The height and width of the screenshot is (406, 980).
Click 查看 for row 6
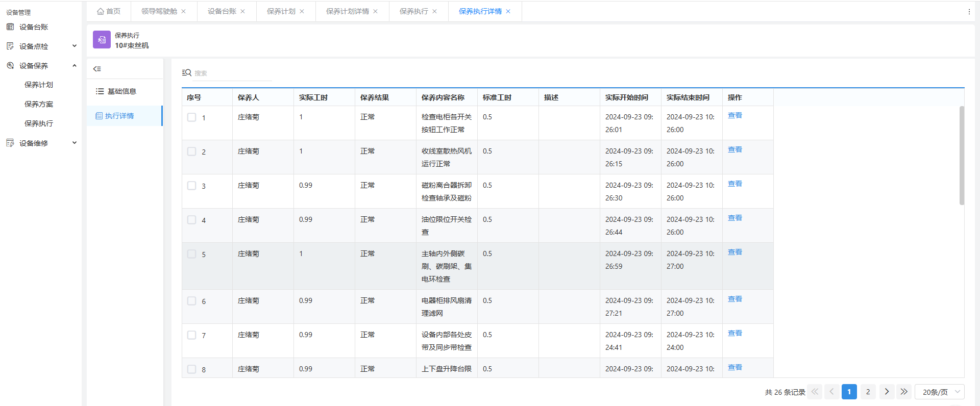point(735,299)
